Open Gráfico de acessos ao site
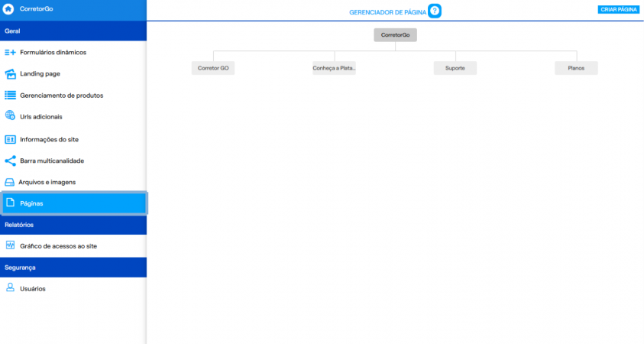 point(73,246)
